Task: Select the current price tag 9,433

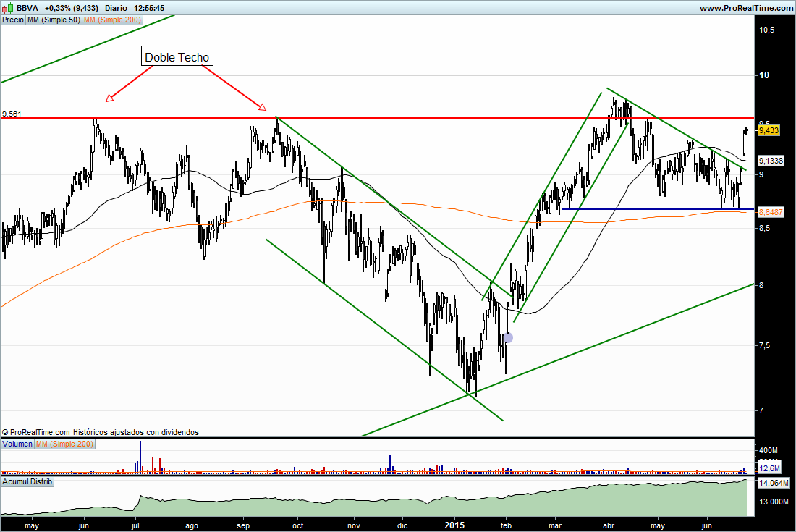Action: click(x=769, y=130)
